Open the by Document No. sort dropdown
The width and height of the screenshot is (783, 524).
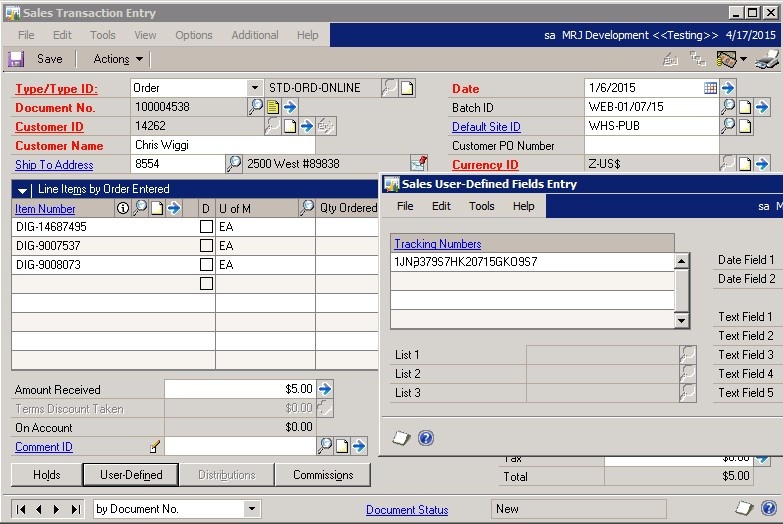pos(252,509)
